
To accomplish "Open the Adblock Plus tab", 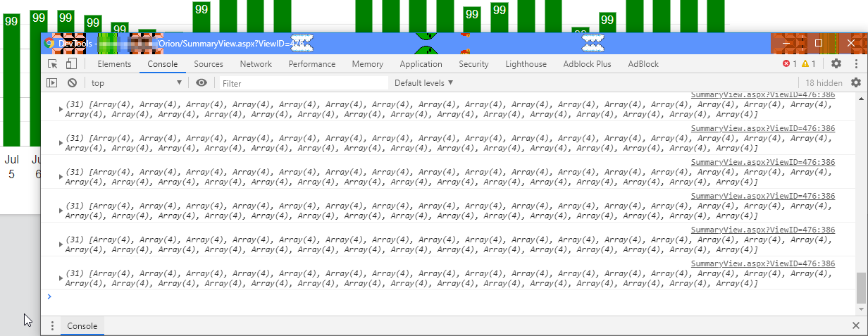I will tap(588, 64).
